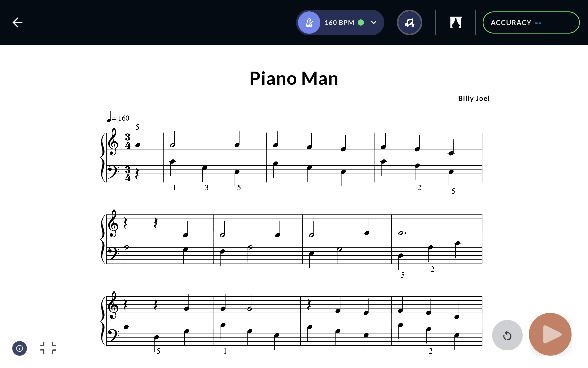Click the Piano Man title
This screenshot has width=588, height=368.
tap(294, 78)
